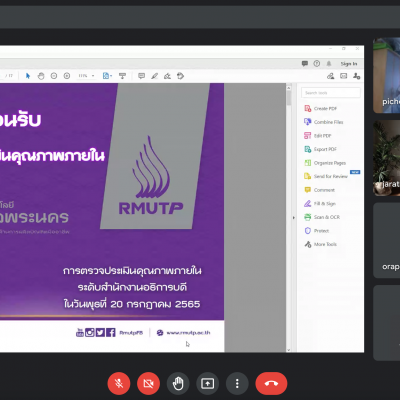
Task: Click the zoom out minus icon
Action: 54,76
